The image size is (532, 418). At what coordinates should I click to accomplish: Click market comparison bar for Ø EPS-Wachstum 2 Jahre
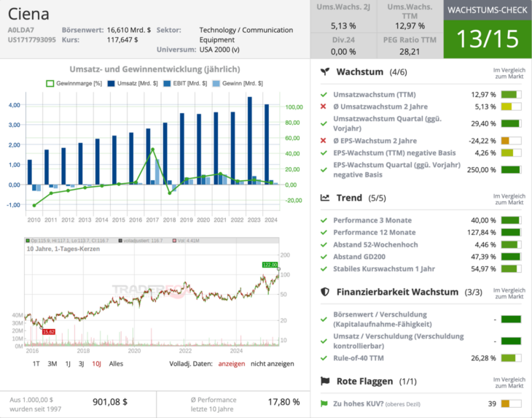(511, 141)
